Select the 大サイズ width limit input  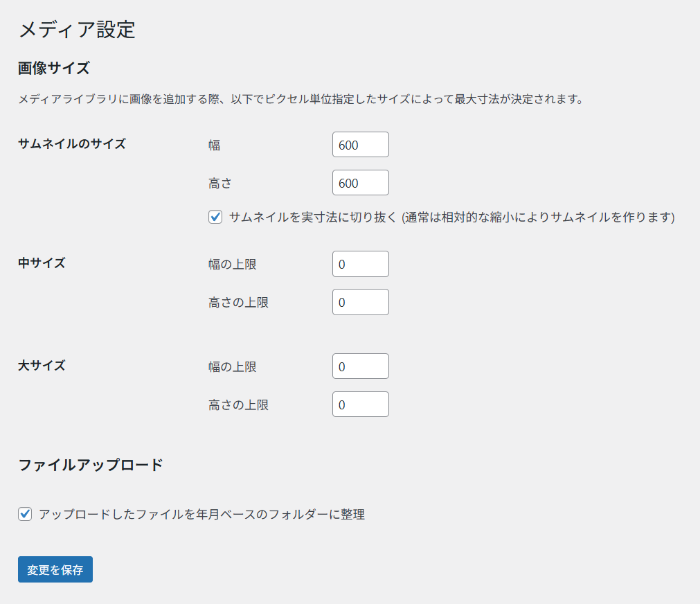click(360, 366)
